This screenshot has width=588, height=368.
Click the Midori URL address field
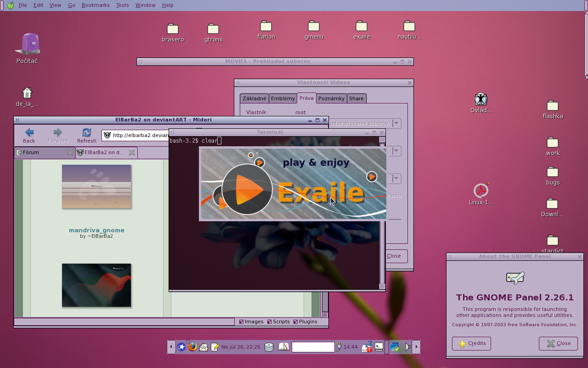point(136,135)
